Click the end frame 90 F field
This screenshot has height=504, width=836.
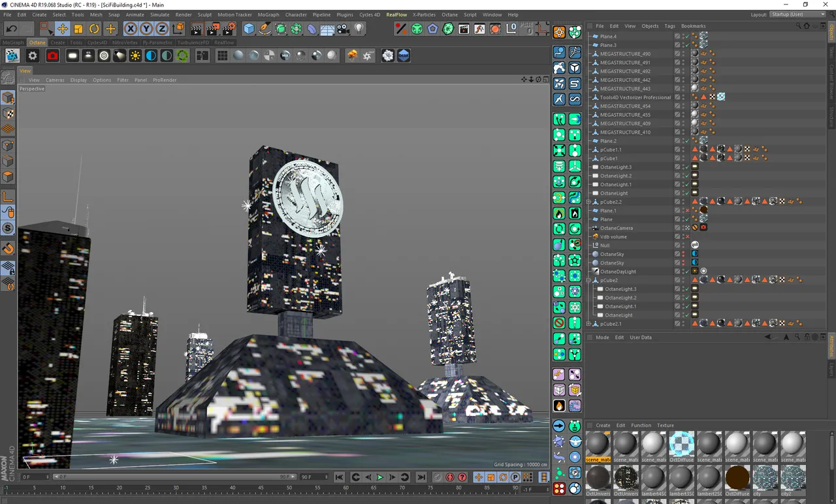click(x=315, y=477)
